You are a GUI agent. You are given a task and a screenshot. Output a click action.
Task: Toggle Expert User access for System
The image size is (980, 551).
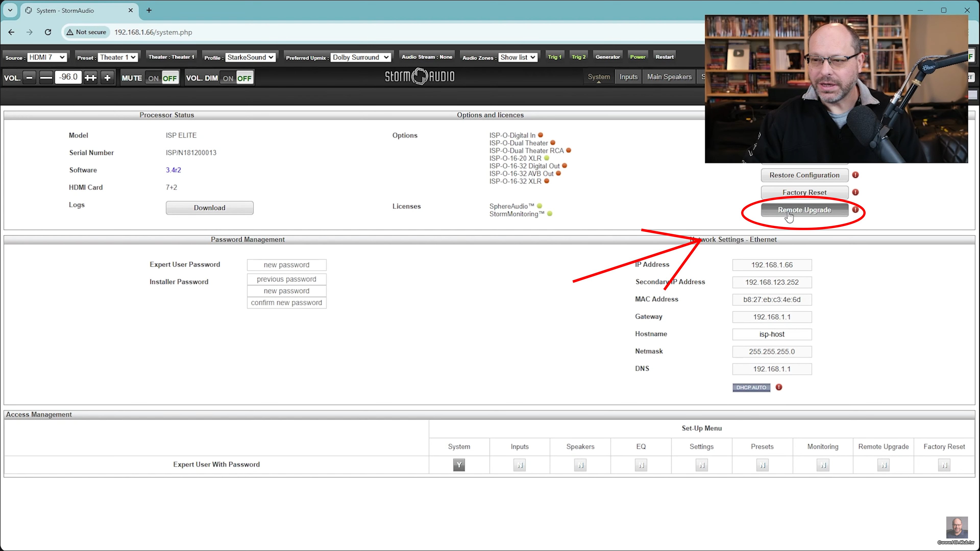(459, 465)
